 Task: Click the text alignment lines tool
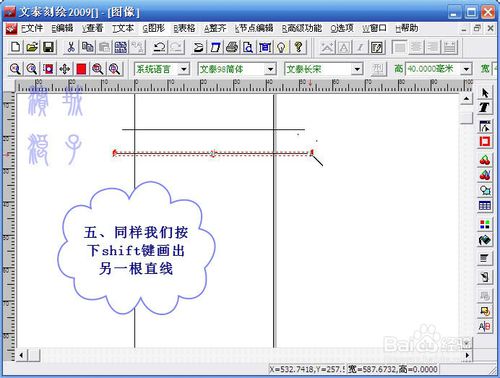(485, 258)
